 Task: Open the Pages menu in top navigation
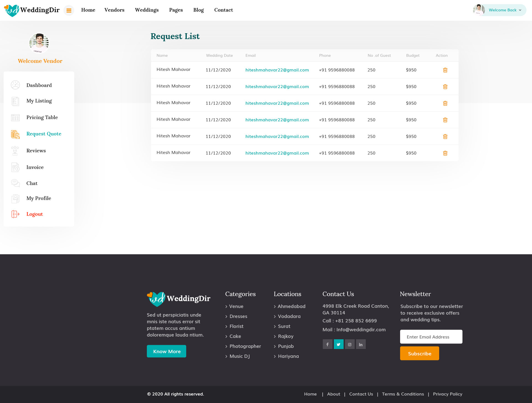(176, 10)
